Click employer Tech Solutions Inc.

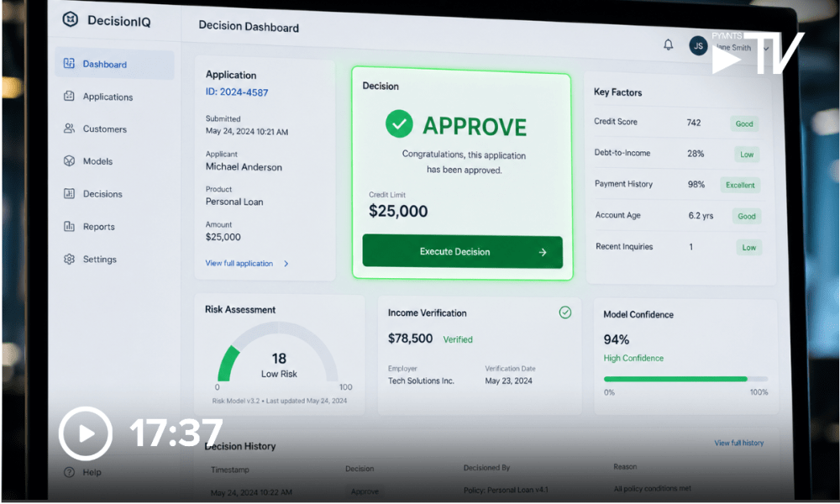[x=421, y=381]
